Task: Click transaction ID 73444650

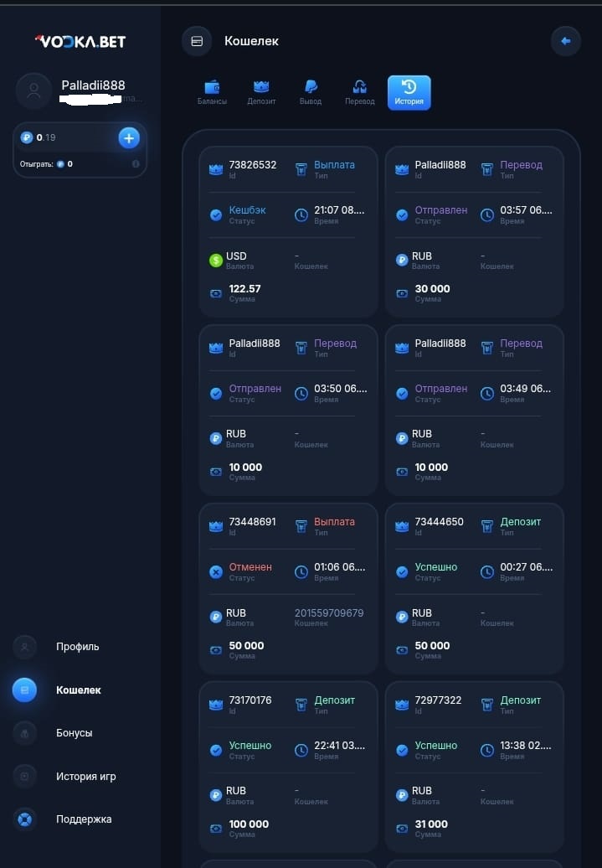Action: (439, 522)
